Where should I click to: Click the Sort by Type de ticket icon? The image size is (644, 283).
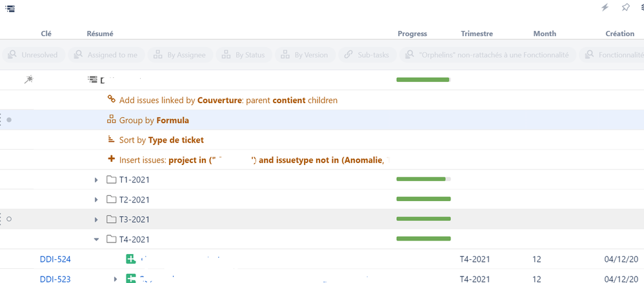(x=111, y=140)
